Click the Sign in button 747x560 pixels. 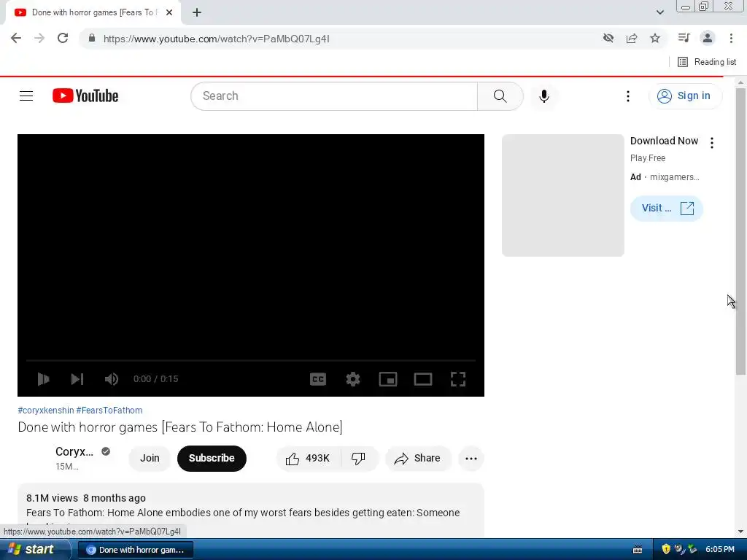click(x=686, y=96)
